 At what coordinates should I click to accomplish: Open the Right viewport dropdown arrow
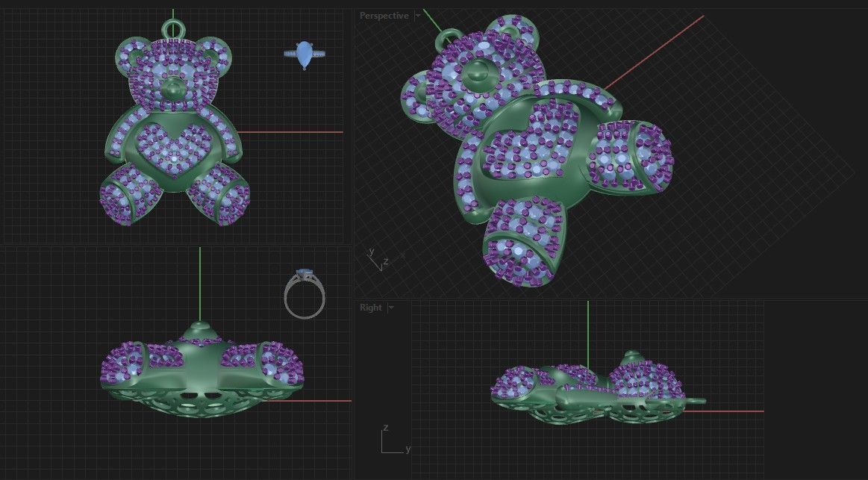click(391, 308)
